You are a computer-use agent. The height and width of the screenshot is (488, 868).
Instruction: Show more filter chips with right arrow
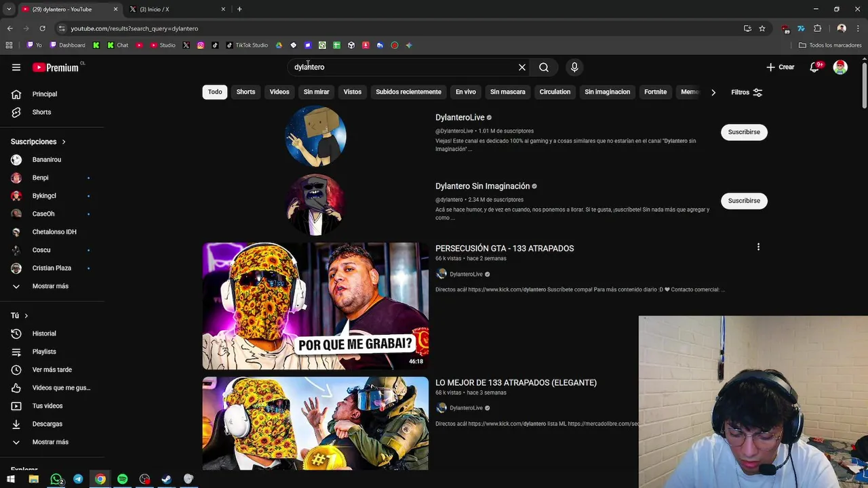713,92
